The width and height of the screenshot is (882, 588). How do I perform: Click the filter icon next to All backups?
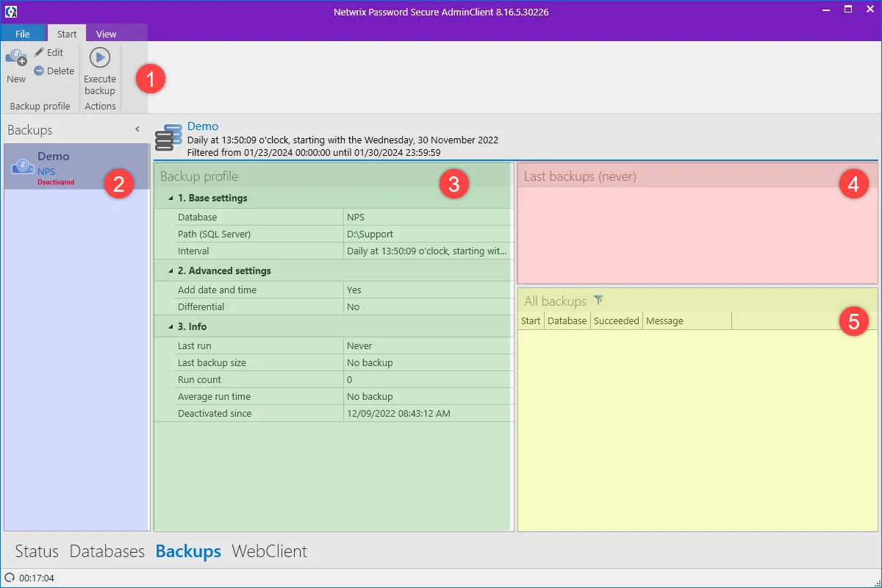(598, 300)
